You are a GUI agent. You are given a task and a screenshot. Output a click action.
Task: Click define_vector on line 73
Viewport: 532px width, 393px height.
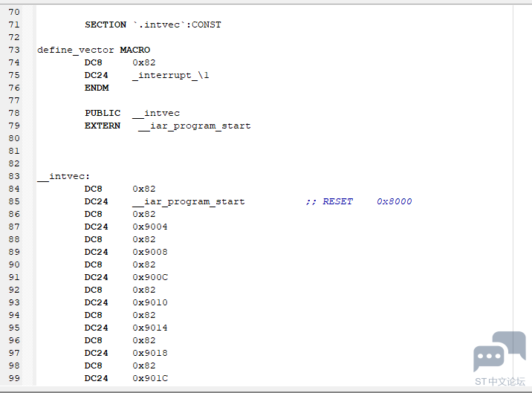pyautogui.click(x=76, y=51)
